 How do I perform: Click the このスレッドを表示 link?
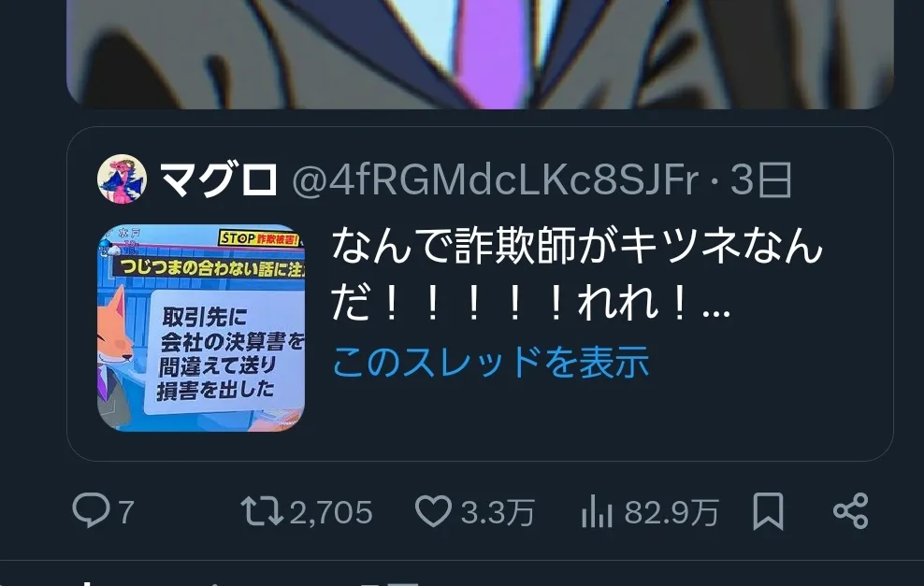coord(490,362)
